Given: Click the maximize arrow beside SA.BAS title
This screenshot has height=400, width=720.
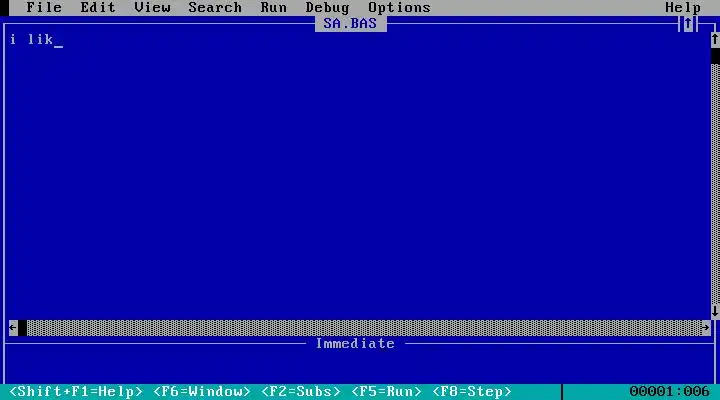Looking at the screenshot, I should pos(687,24).
